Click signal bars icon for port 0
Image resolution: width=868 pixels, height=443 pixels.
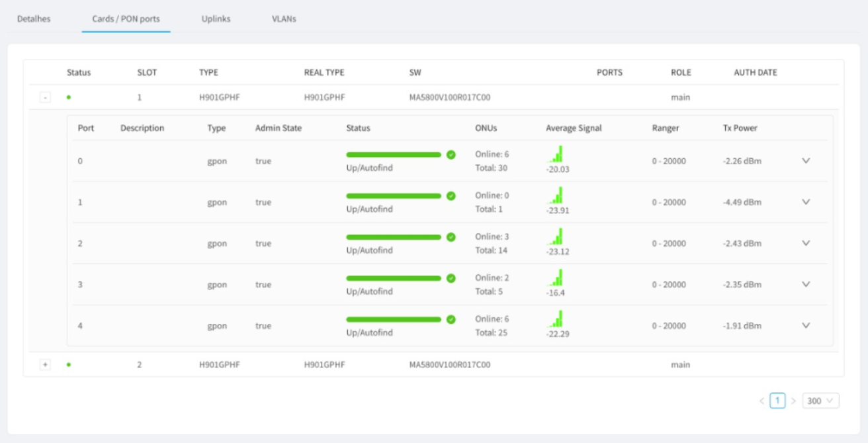pyautogui.click(x=556, y=154)
